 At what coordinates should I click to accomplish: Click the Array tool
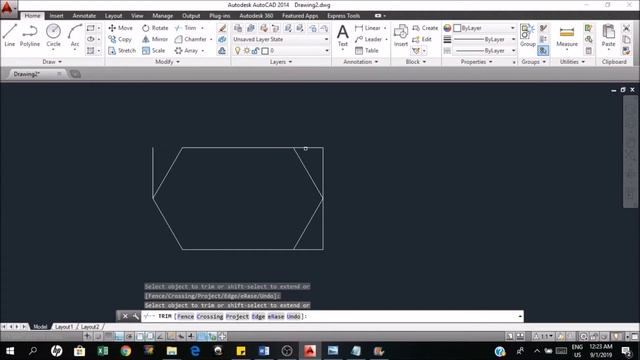coord(187,51)
